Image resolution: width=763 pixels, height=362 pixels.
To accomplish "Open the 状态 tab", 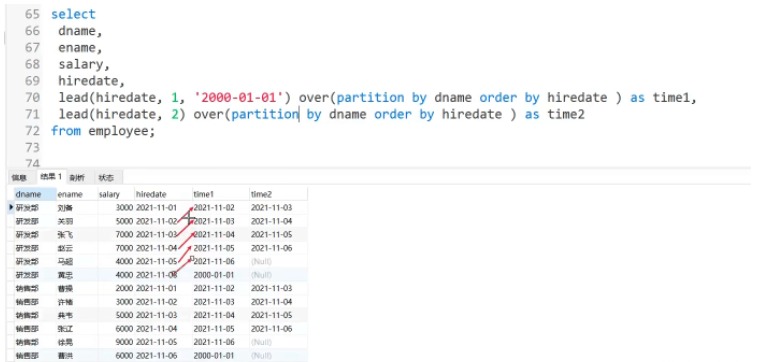I will pyautogui.click(x=106, y=178).
